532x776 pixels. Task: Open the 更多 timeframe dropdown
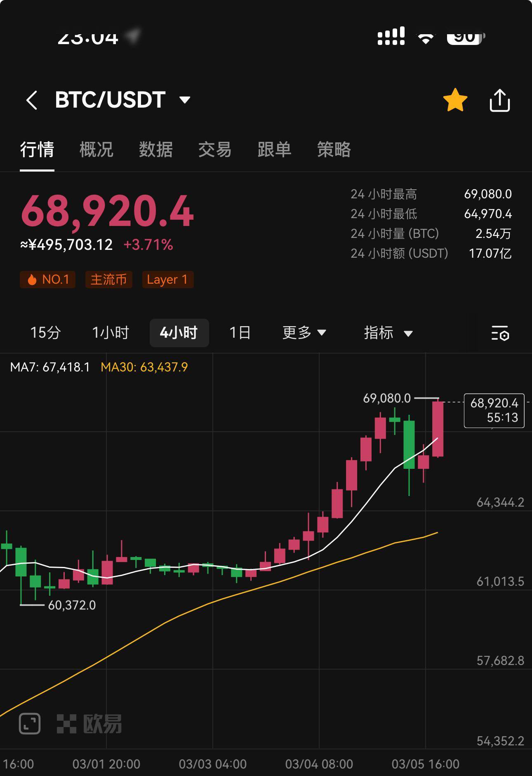304,332
